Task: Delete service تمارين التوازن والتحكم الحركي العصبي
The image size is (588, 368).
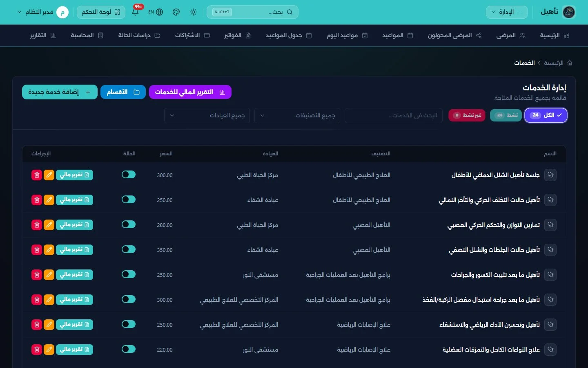Action: click(37, 225)
